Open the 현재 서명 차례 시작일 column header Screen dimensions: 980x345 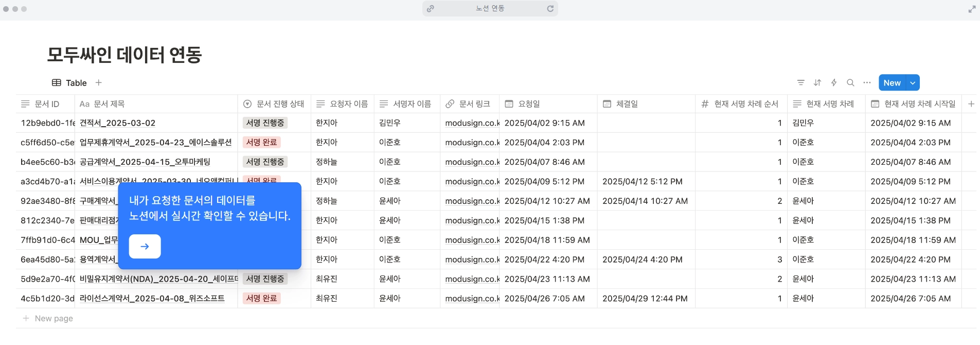tap(913, 104)
